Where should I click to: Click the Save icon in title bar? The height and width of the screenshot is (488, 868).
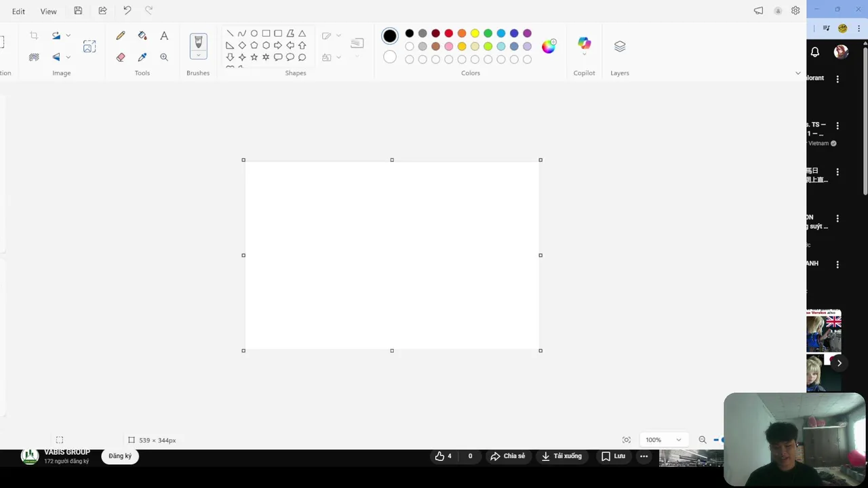point(78,11)
